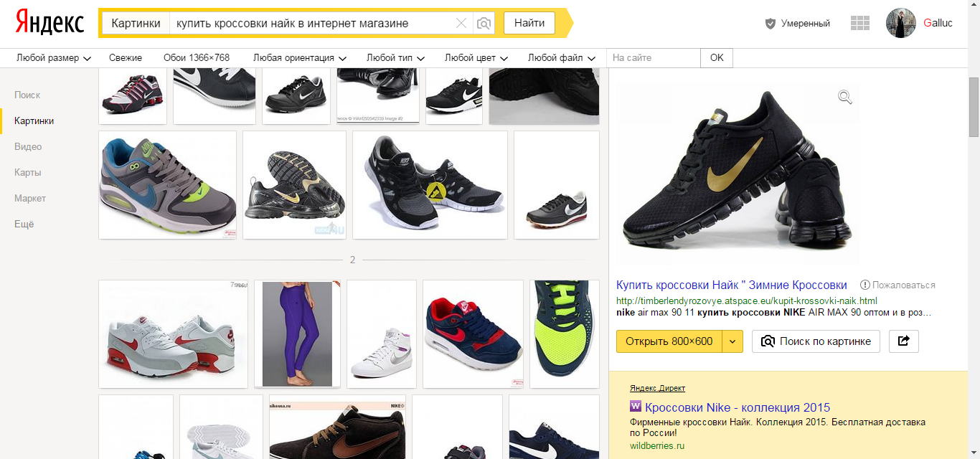Expand the Любой размер dropdown
This screenshot has height=459, width=980.
(54, 58)
